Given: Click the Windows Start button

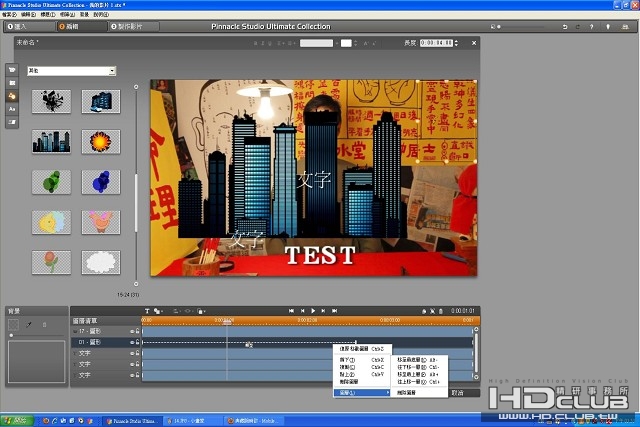Looking at the screenshot, I should pos(16,421).
